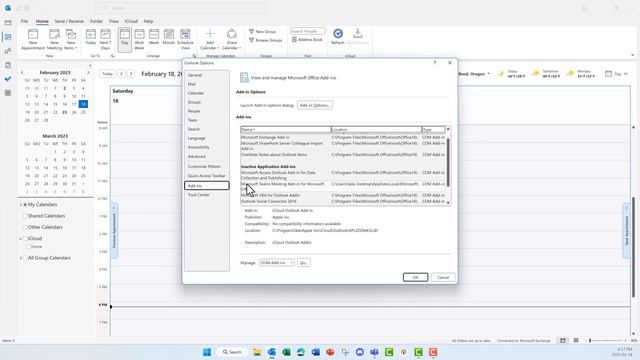Click Browse Groups in ribbon
The image size is (640, 360).
266,40
